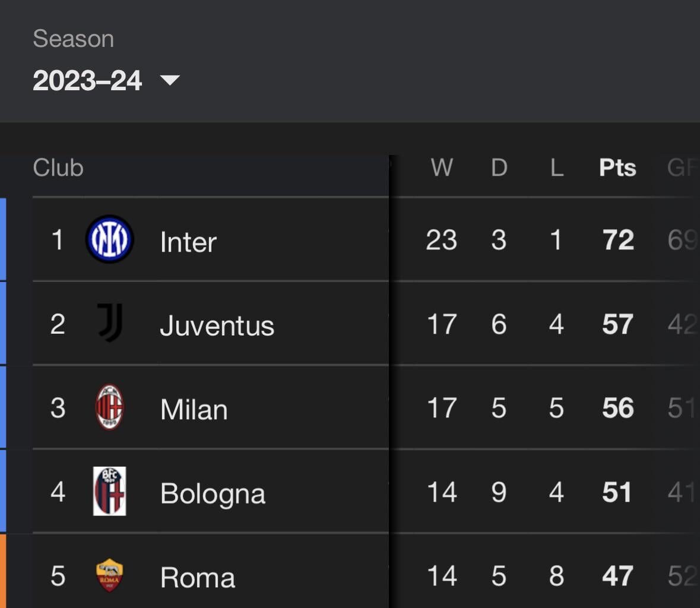Click the Roma club crest
700x608 pixels.
click(110, 575)
